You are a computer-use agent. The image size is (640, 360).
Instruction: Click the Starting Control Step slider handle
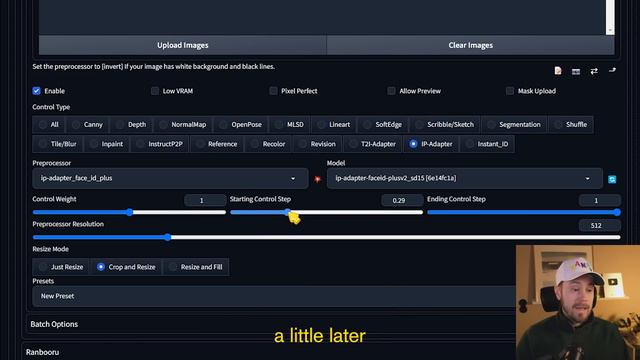coord(287,212)
